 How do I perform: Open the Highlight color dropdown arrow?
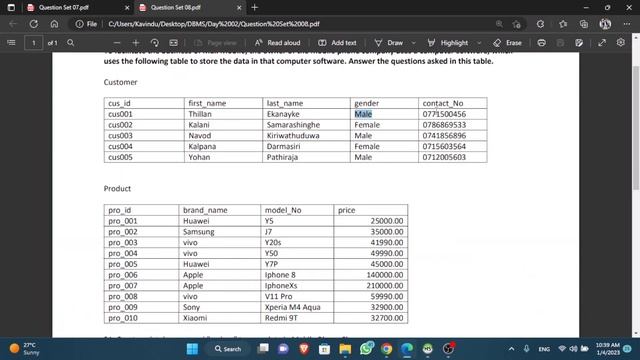(479, 43)
